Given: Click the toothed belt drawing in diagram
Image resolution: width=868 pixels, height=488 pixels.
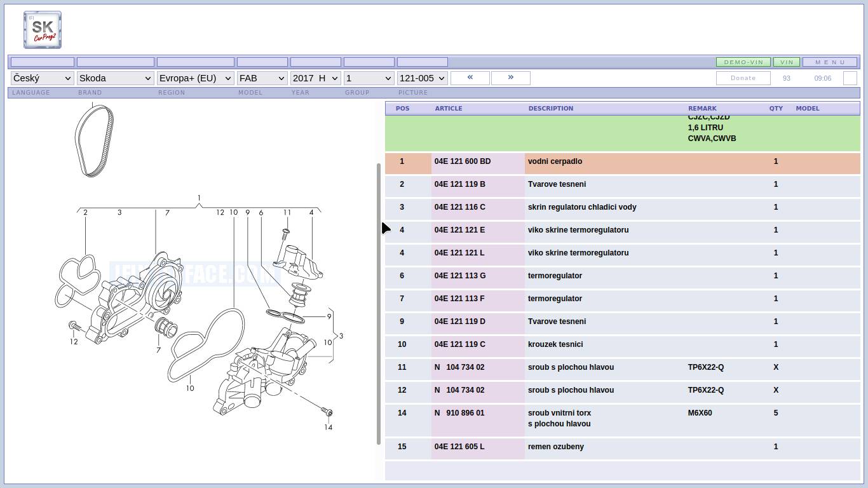Looking at the screenshot, I should coord(95,141).
